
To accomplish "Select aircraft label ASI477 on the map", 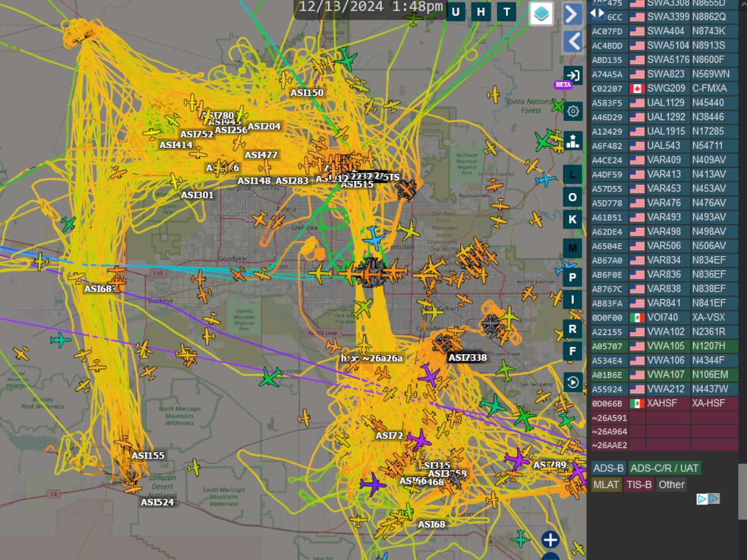I will point(261,155).
